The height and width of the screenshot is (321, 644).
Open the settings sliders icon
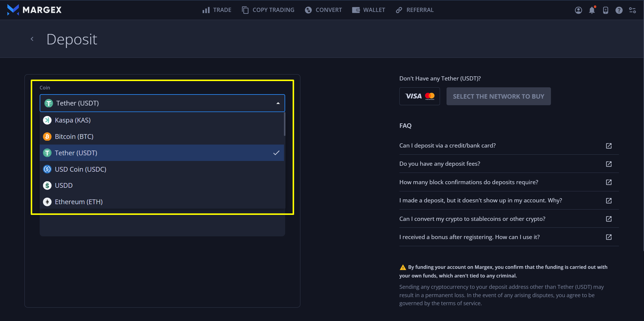632,10
